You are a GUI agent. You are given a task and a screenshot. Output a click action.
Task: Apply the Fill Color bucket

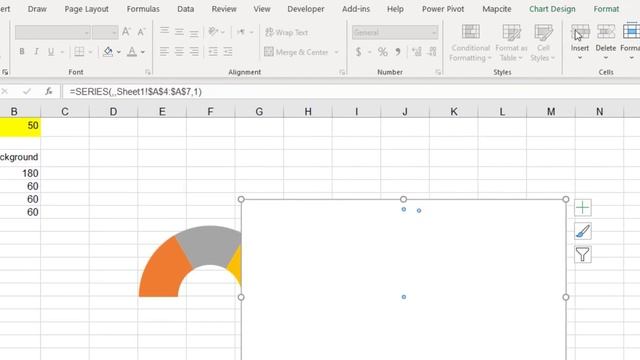pos(108,51)
